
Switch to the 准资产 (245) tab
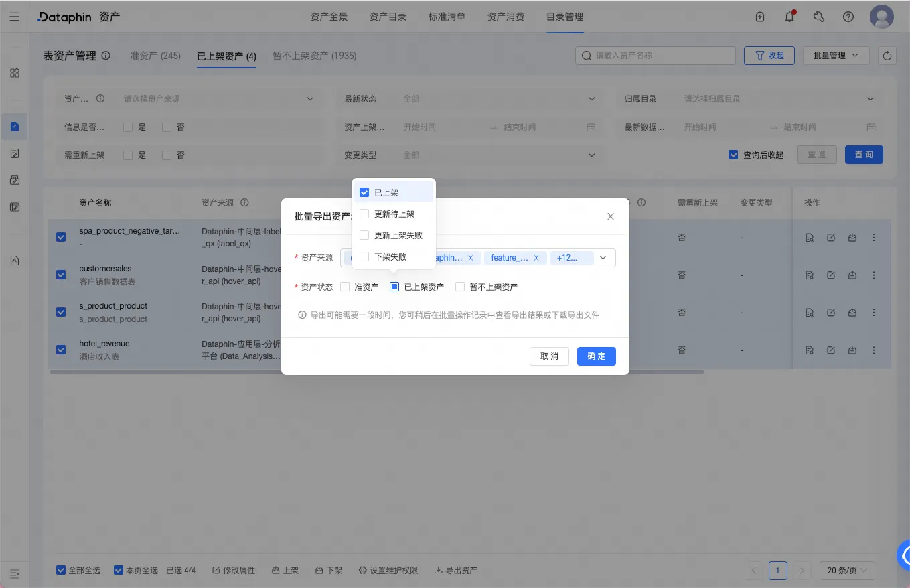pyautogui.click(x=155, y=56)
